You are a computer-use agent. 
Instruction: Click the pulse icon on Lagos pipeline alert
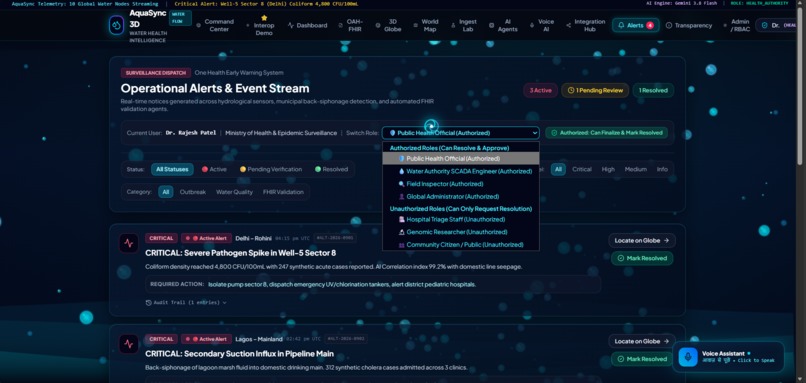click(x=129, y=344)
